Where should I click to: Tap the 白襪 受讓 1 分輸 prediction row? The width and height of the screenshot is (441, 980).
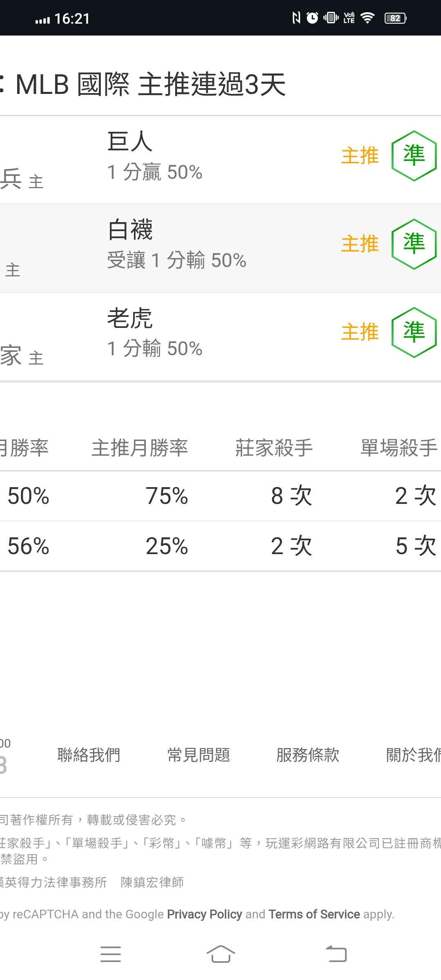tap(220, 248)
